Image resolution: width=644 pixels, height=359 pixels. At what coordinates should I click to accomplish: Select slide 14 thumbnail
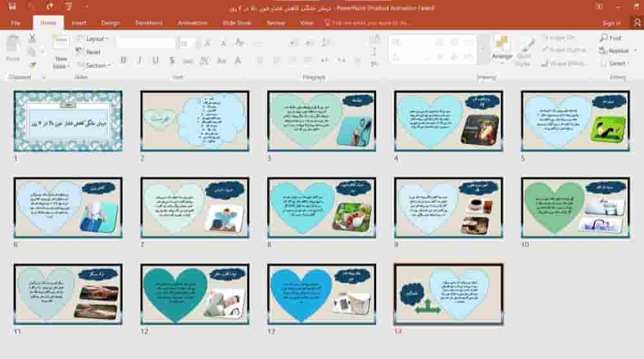(448, 295)
